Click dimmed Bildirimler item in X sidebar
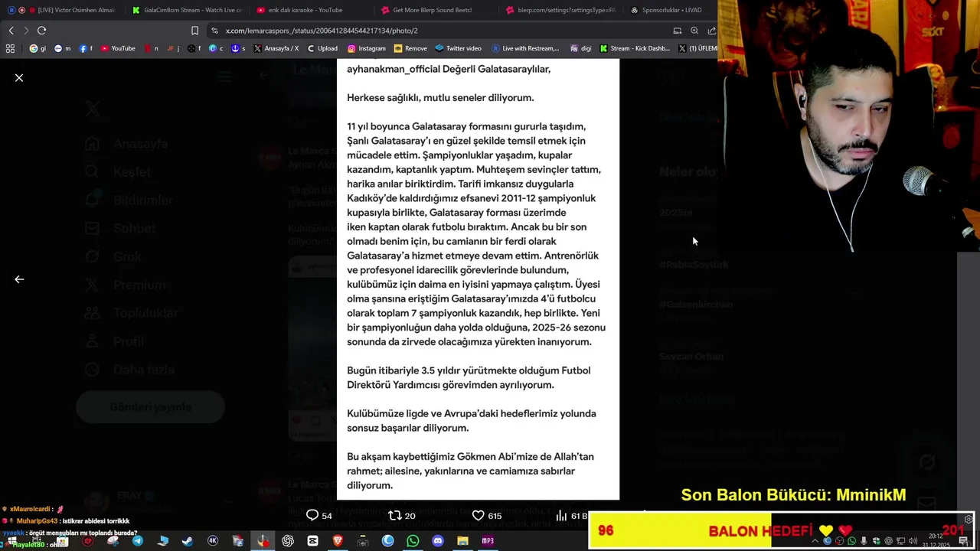980x551 pixels. (x=129, y=201)
